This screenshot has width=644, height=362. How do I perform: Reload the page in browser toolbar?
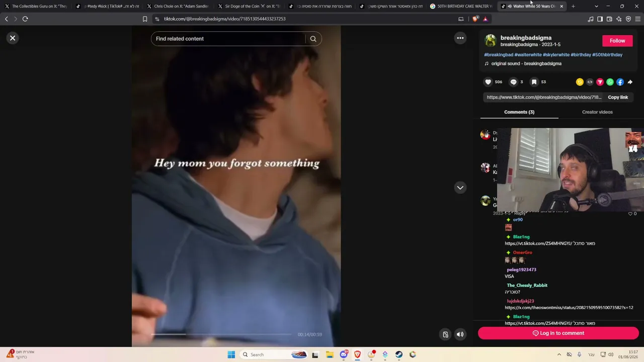(25, 19)
